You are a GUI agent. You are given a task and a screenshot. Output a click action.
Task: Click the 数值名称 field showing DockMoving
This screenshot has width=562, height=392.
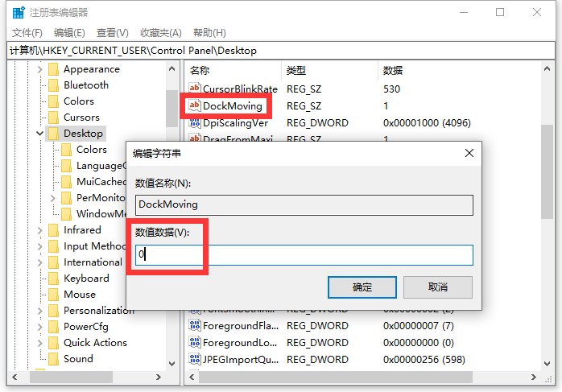coord(304,205)
